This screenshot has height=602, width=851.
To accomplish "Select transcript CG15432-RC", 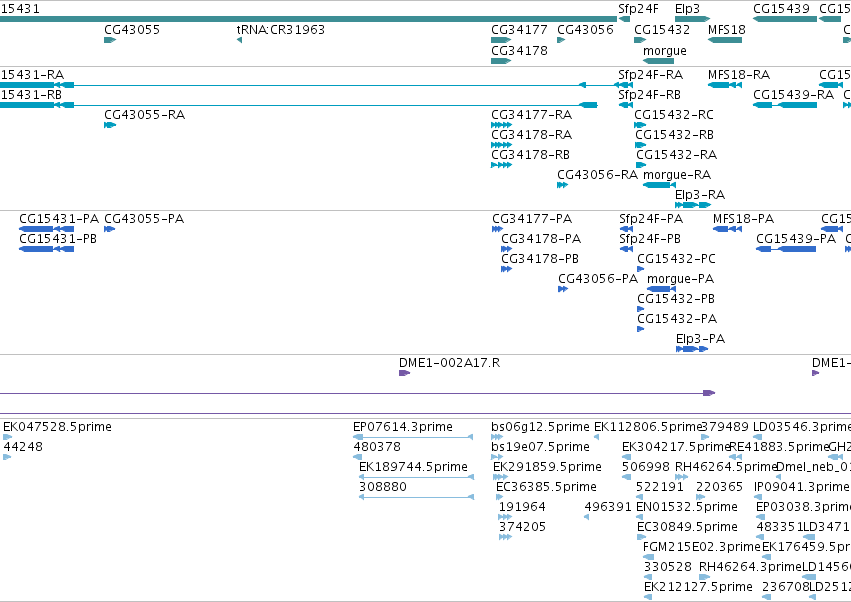I will point(674,115).
